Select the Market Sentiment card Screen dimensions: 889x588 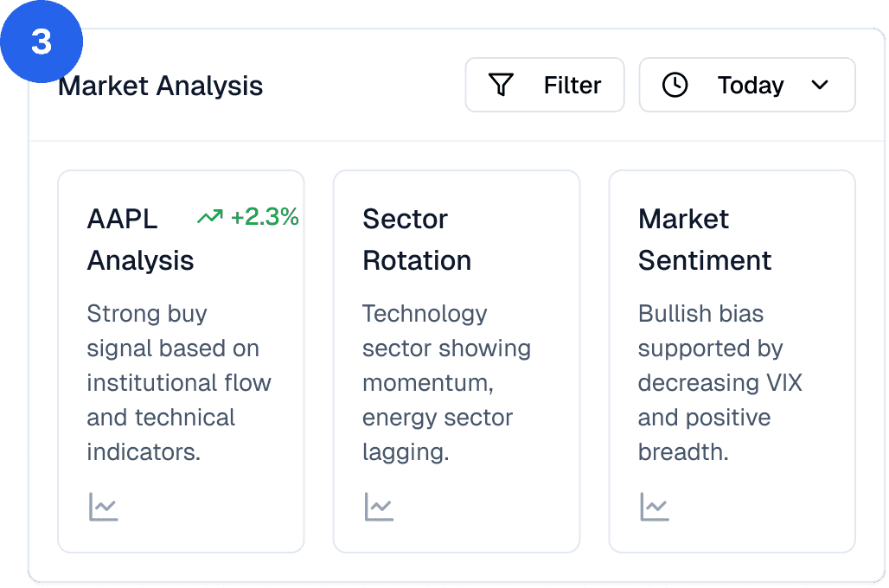pos(732,361)
